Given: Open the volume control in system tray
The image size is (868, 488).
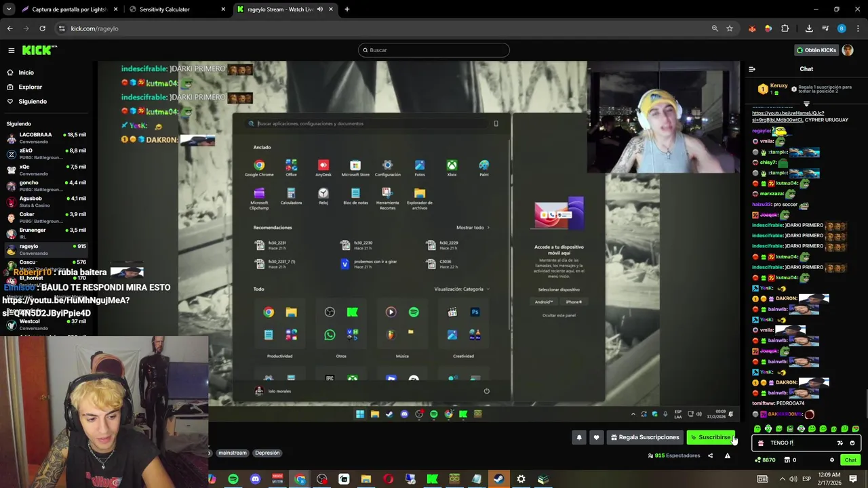Looking at the screenshot, I should [x=793, y=479].
